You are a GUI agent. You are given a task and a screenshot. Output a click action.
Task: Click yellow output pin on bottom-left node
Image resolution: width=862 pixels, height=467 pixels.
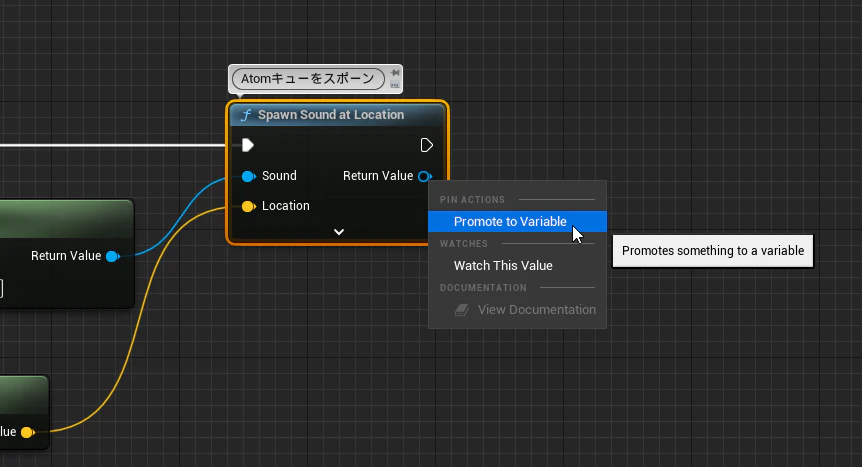coord(27,432)
